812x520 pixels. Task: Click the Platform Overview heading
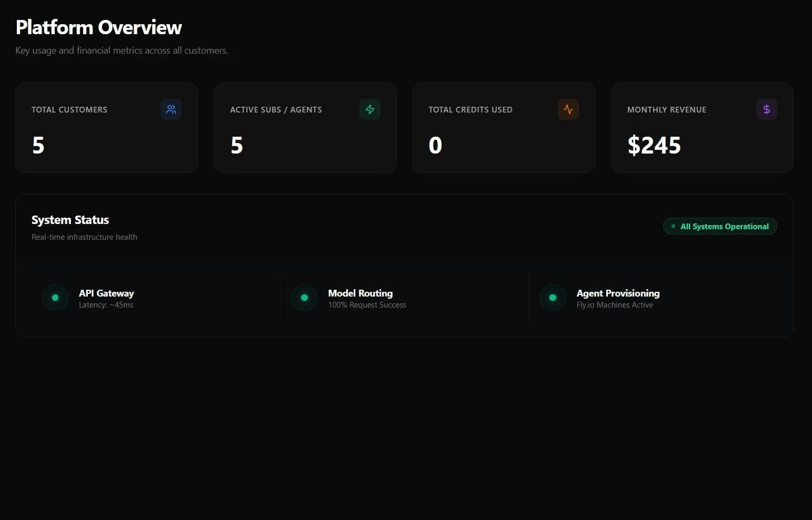[99, 27]
